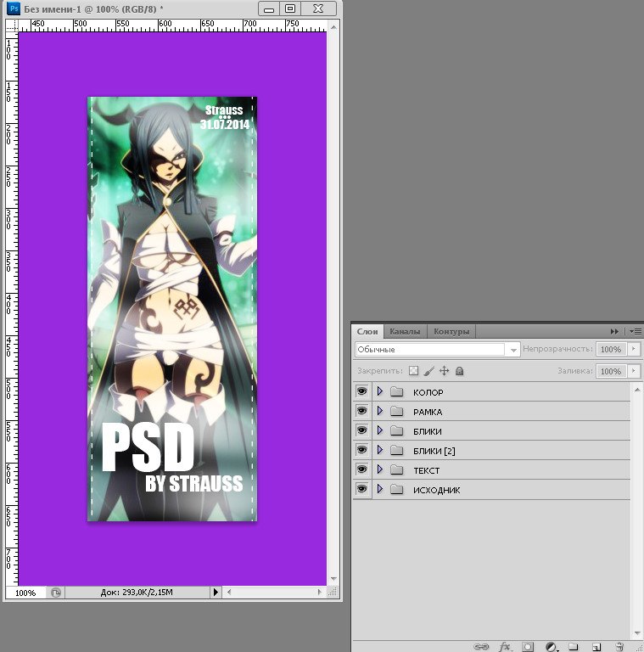The height and width of the screenshot is (652, 644).
Task: Select the РАМКА layer name
Action: pos(428,412)
